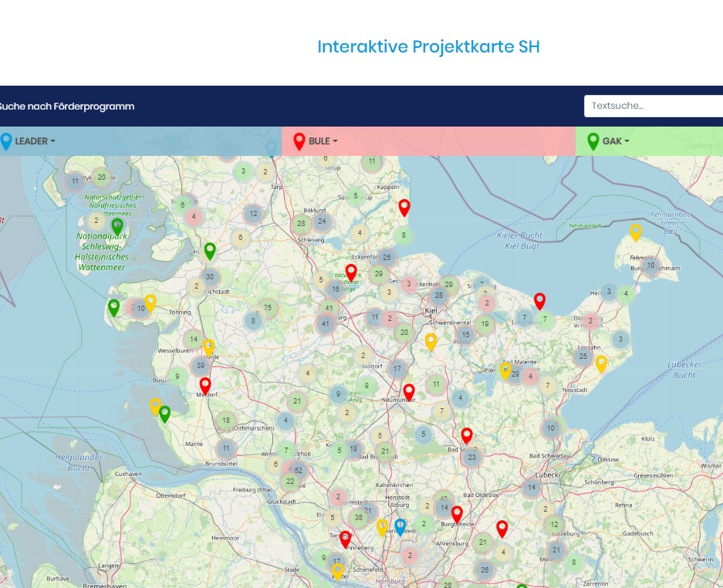Viewport: 723px width, 588px height.
Task: Open cluster 15 near Preetz
Action: click(466, 335)
